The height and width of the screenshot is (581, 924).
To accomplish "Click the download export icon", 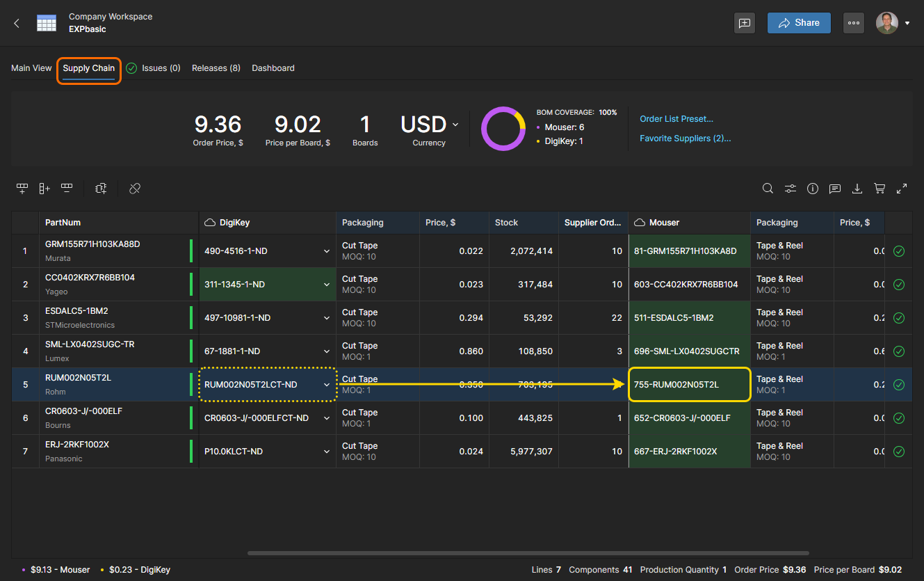I will [x=857, y=188].
